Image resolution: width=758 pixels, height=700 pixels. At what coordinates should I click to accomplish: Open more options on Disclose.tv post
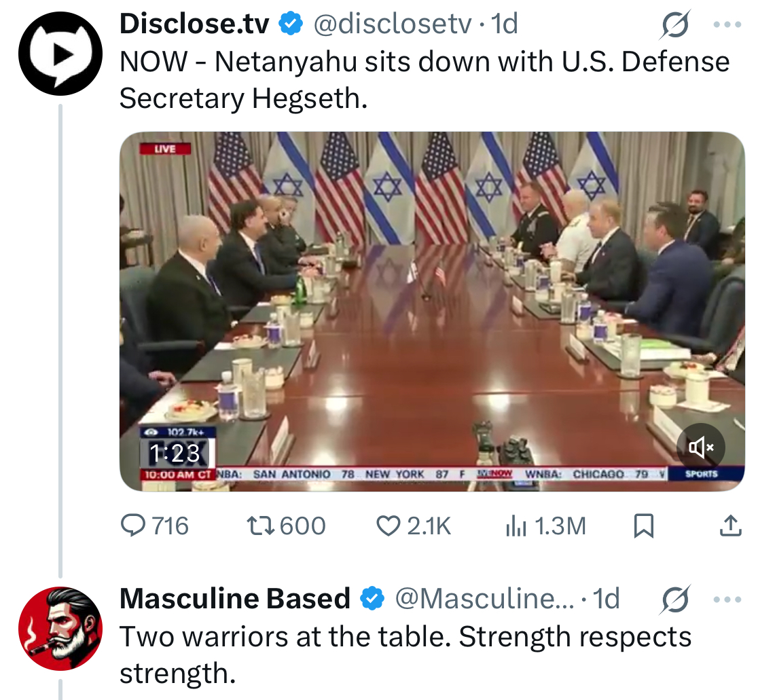pyautogui.click(x=727, y=24)
